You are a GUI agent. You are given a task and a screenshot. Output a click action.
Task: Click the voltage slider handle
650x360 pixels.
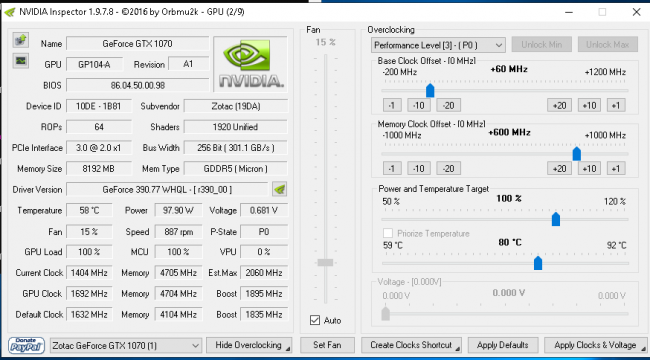[x=386, y=314]
